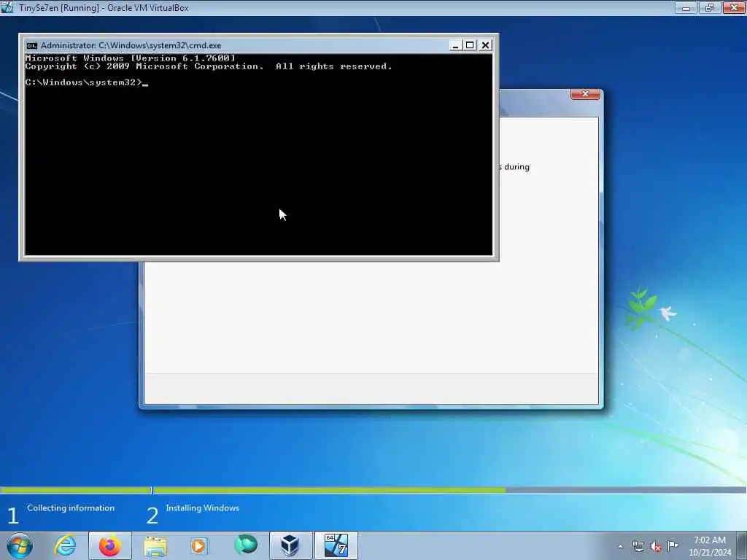747x560 pixels.
Task: Restore down the VirtualBox window
Action: (x=710, y=7)
